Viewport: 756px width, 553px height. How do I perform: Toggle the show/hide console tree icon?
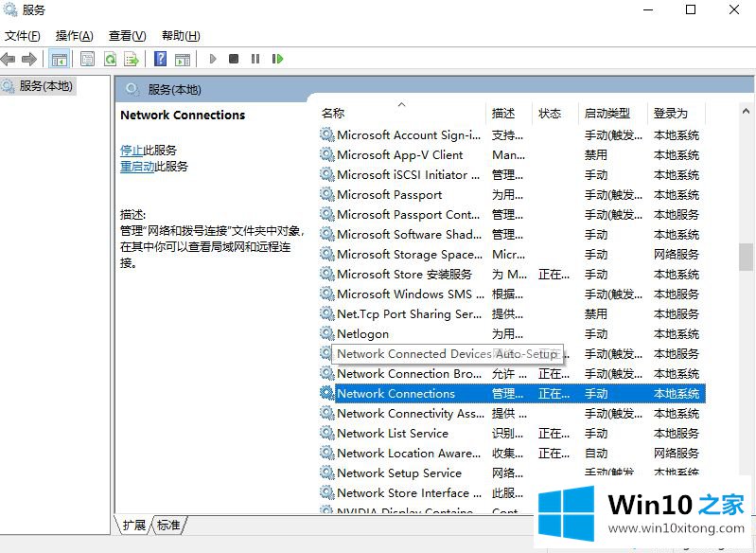[59, 59]
